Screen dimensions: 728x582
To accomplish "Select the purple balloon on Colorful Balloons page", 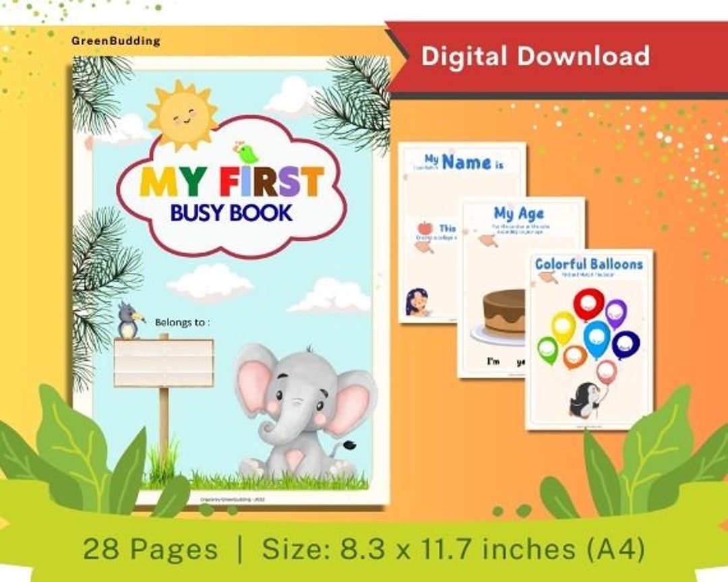I will click(615, 313).
